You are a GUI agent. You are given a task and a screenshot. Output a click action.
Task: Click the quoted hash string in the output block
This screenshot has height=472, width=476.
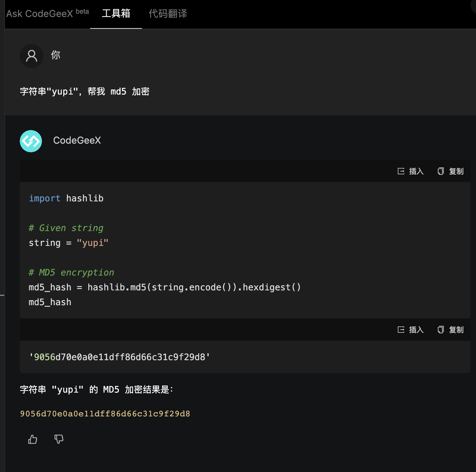coord(119,357)
